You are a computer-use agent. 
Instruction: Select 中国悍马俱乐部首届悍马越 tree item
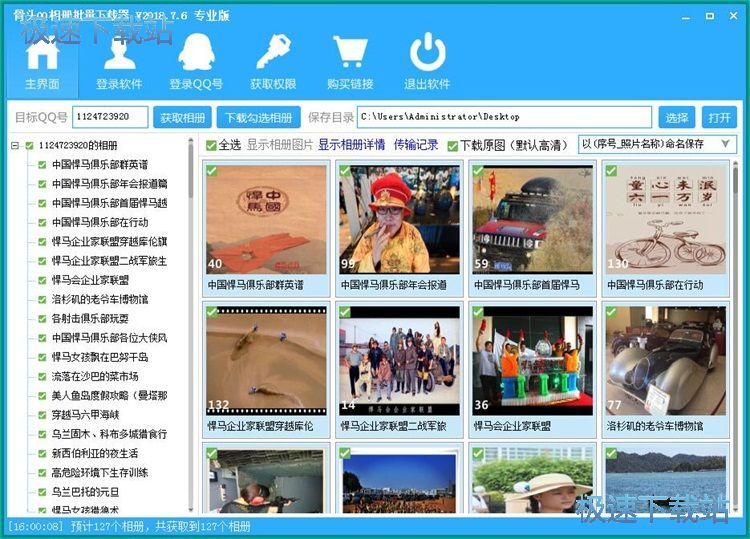(110, 203)
